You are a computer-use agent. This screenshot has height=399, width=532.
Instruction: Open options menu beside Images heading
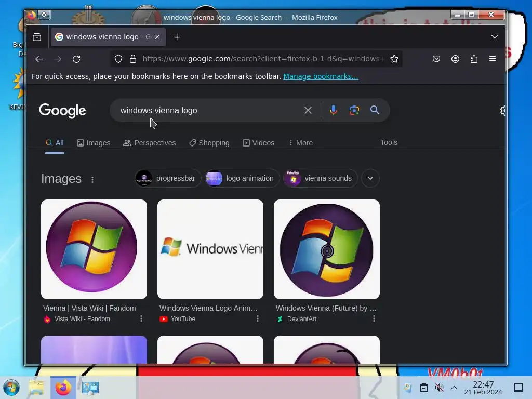tap(92, 179)
